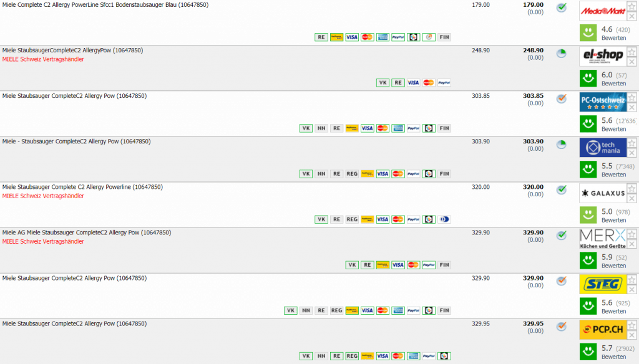Click the American Express icon in the PC-Ostschweiz offer
639x364 pixels.
point(398,128)
